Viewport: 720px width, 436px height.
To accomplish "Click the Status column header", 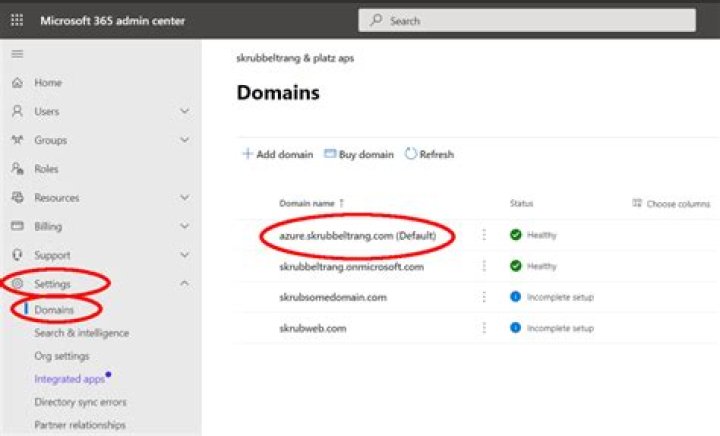I will [x=522, y=203].
